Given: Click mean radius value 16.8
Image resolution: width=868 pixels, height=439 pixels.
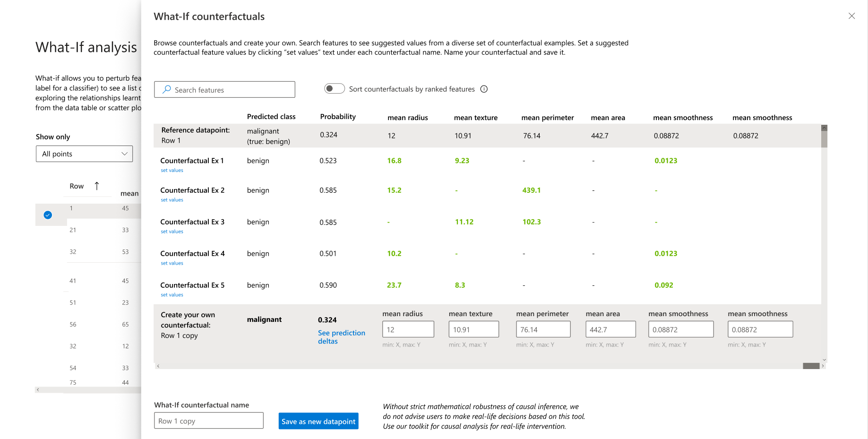Looking at the screenshot, I should click(x=394, y=161).
